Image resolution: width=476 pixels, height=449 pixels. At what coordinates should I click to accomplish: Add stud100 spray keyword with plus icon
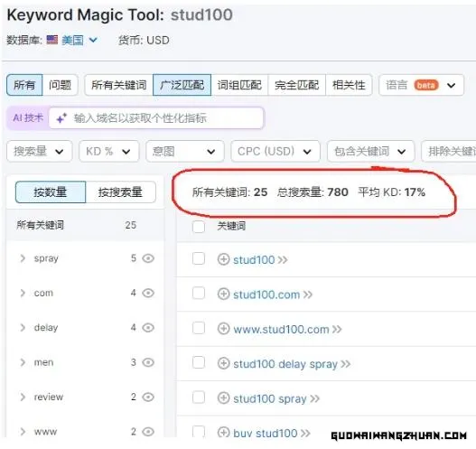tap(223, 398)
